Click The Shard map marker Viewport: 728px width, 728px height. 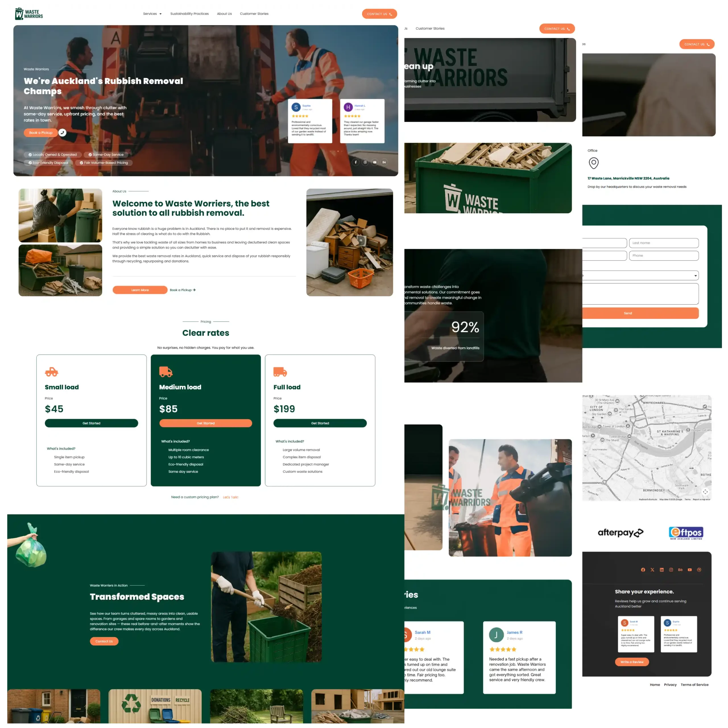(x=603, y=440)
